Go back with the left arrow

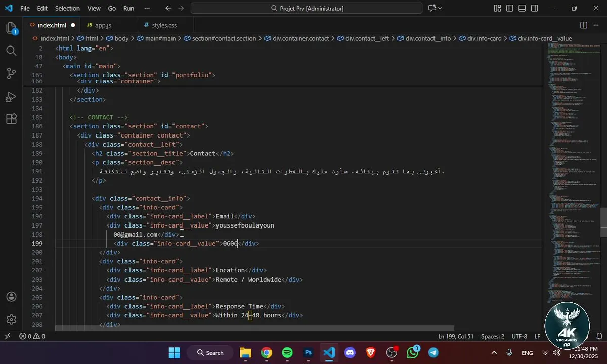pyautogui.click(x=168, y=8)
